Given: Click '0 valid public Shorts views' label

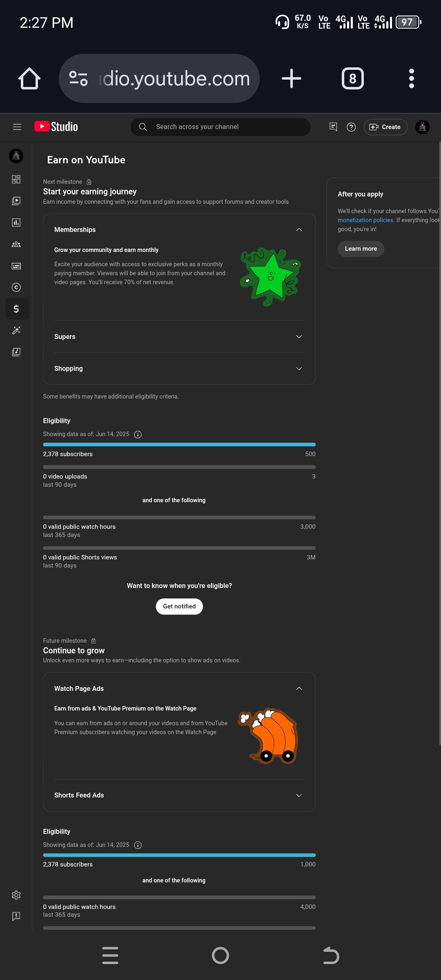Looking at the screenshot, I should [x=80, y=557].
